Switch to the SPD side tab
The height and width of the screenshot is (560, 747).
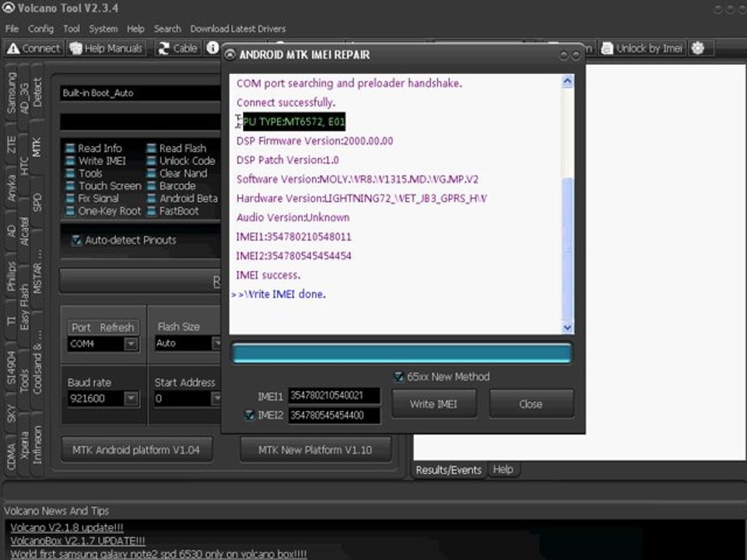[37, 202]
